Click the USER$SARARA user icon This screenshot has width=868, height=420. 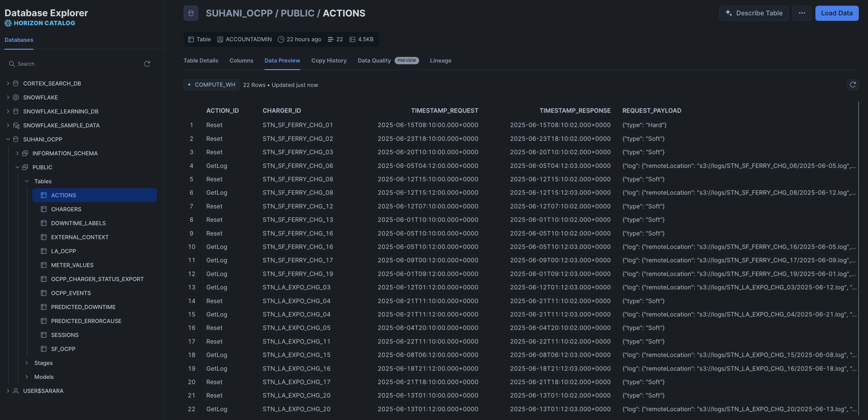[16, 391]
